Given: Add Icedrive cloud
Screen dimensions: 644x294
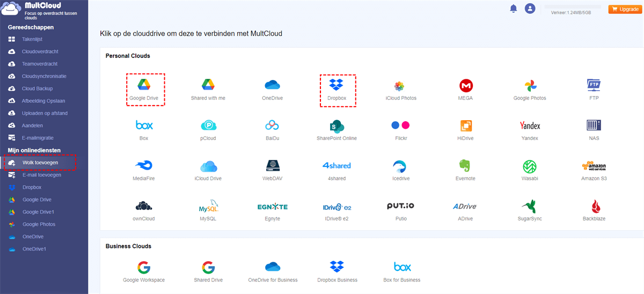Looking at the screenshot, I should [x=401, y=170].
